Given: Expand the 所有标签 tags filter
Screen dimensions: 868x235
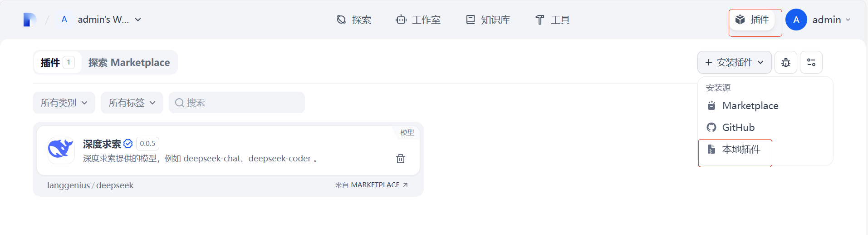Looking at the screenshot, I should (132, 103).
